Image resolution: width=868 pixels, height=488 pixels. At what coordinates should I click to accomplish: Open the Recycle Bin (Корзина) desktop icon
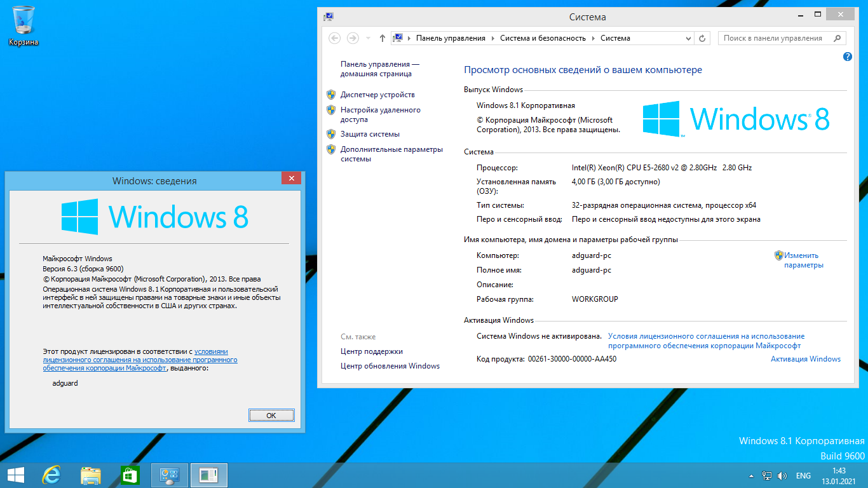point(24,25)
